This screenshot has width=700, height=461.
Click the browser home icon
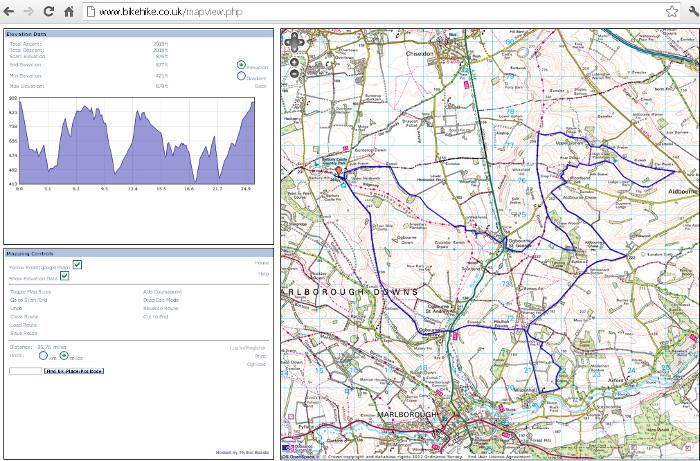tap(69, 11)
